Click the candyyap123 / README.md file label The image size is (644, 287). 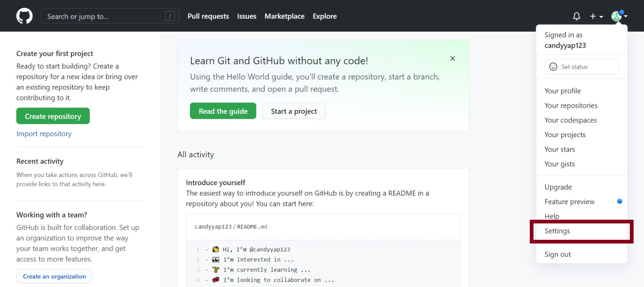point(231,227)
